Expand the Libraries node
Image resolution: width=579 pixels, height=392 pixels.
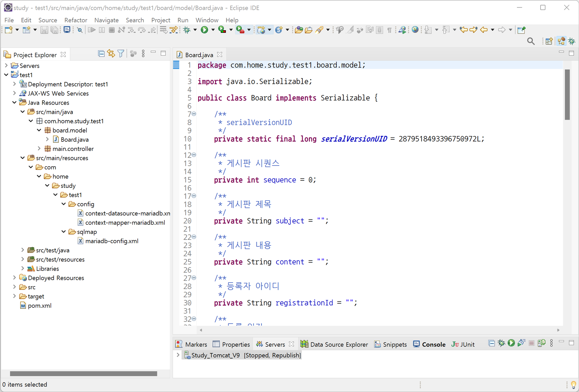[x=23, y=268]
